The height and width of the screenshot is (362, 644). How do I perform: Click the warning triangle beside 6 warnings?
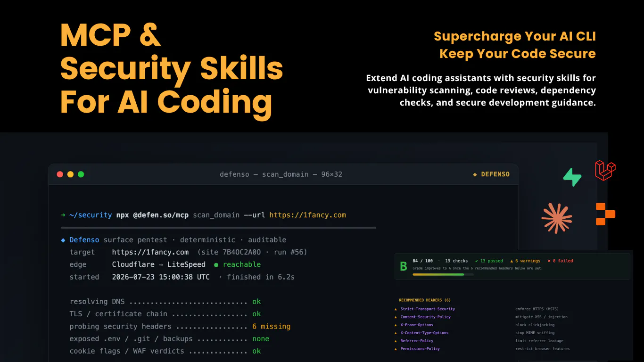[512, 261]
